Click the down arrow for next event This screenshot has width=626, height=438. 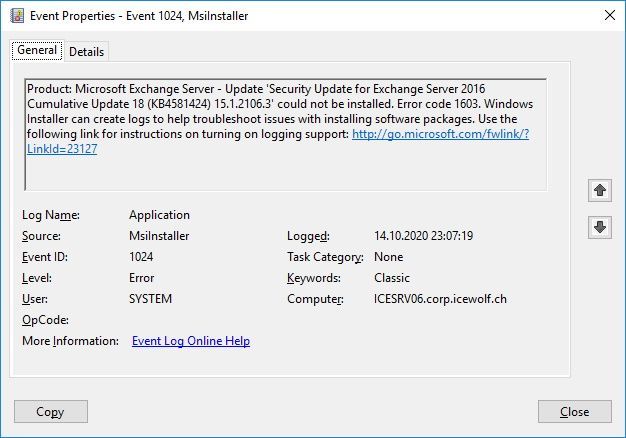[600, 227]
